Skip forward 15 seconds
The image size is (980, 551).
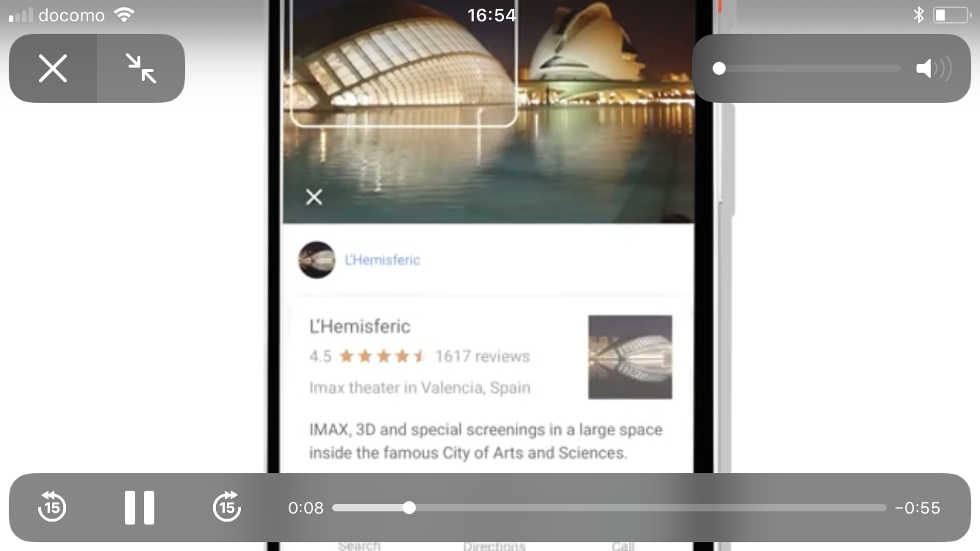coord(227,507)
